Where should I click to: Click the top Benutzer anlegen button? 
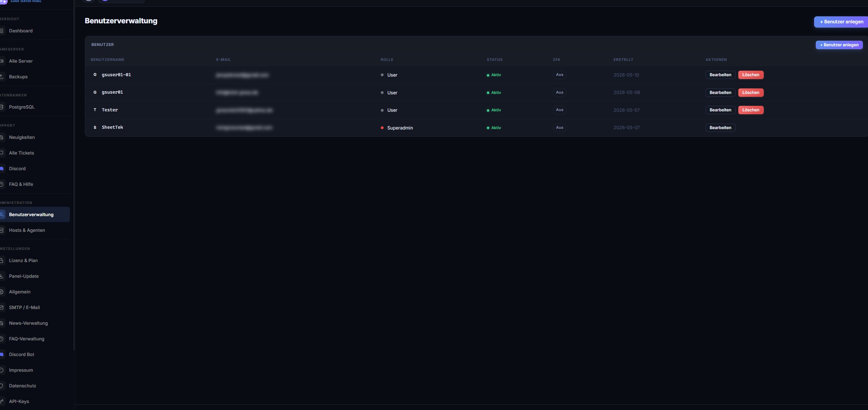(841, 22)
